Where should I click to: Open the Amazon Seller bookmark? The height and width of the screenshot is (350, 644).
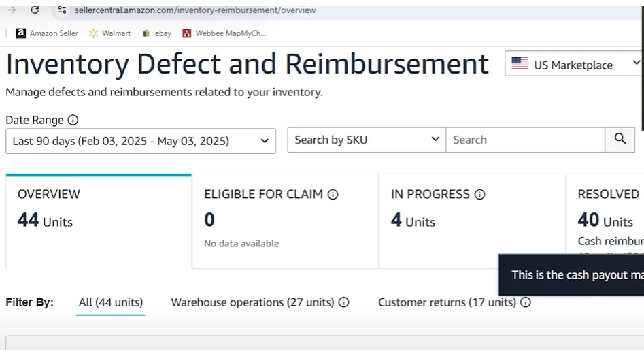47,33
